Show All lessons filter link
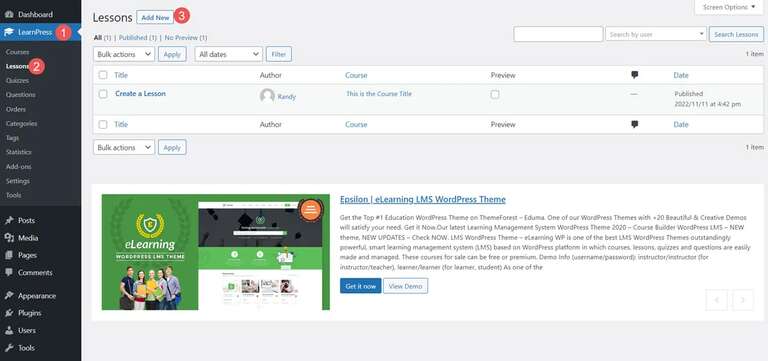Image resolution: width=768 pixels, height=361 pixels. click(97, 38)
